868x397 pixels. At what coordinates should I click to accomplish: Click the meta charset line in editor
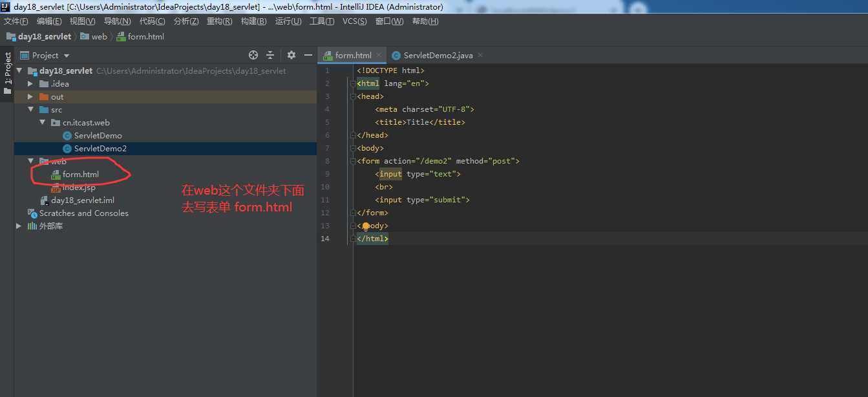pyautogui.click(x=425, y=109)
